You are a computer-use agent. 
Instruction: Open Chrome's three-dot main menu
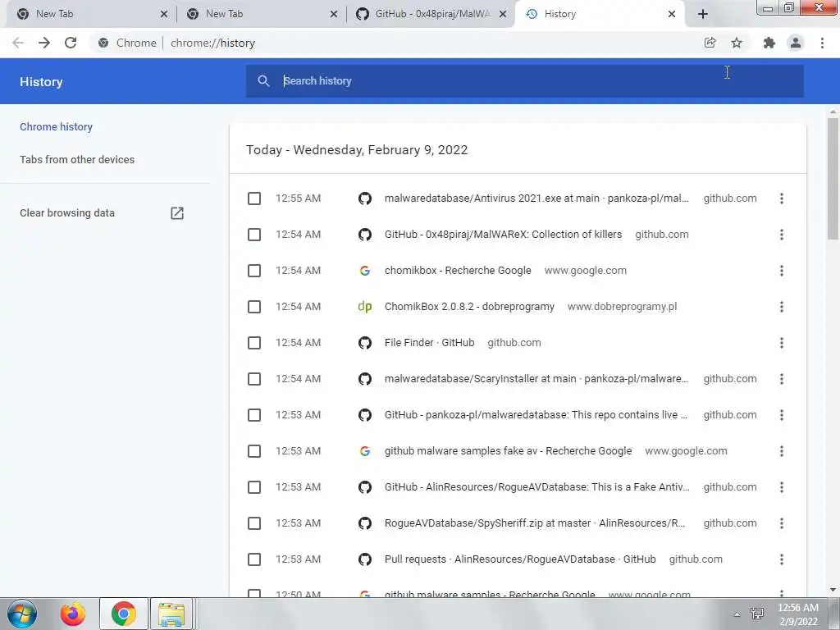822,43
